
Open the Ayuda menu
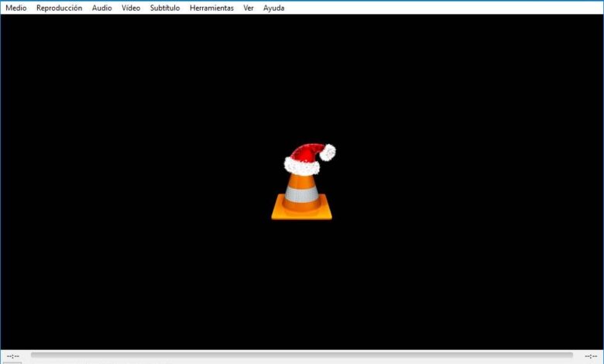[x=273, y=8]
